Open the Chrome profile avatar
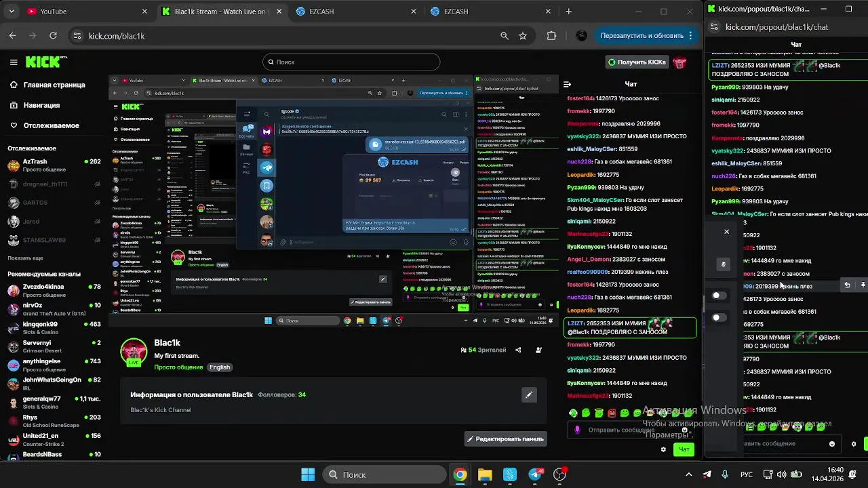This screenshot has width=868, height=488. [x=581, y=36]
